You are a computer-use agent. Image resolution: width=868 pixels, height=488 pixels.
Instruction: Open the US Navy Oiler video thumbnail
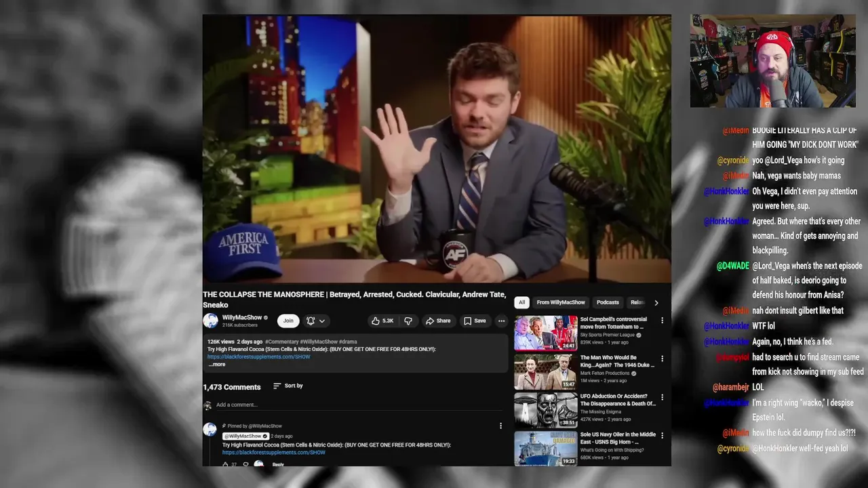point(545,448)
